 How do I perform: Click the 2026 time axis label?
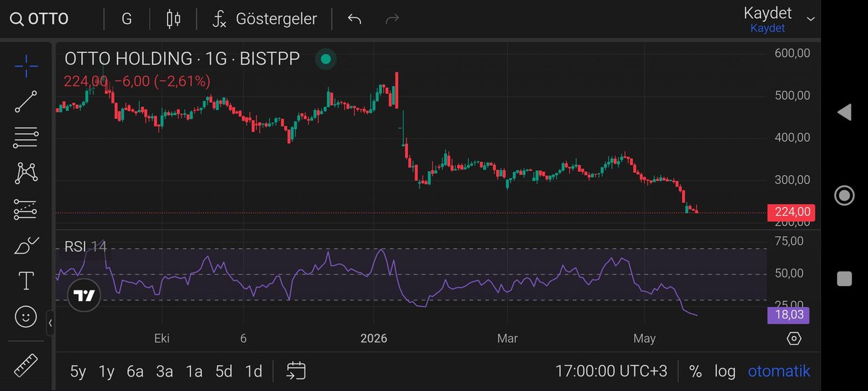(x=374, y=338)
